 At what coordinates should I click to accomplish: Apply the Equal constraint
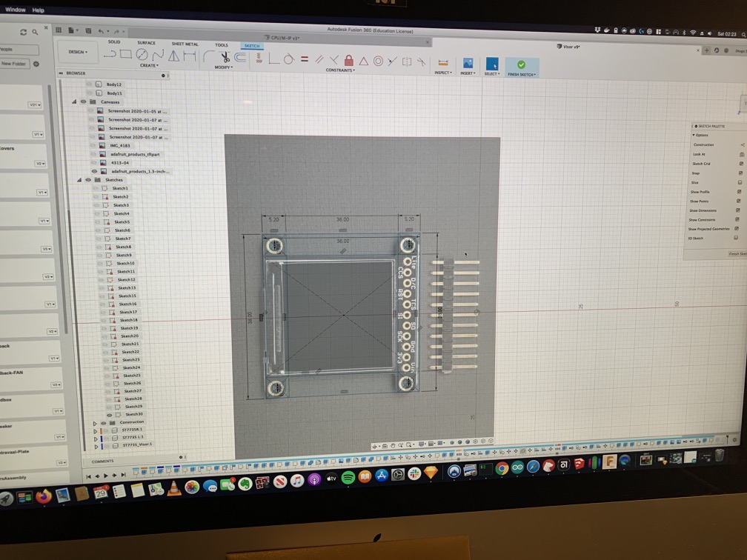305,59
